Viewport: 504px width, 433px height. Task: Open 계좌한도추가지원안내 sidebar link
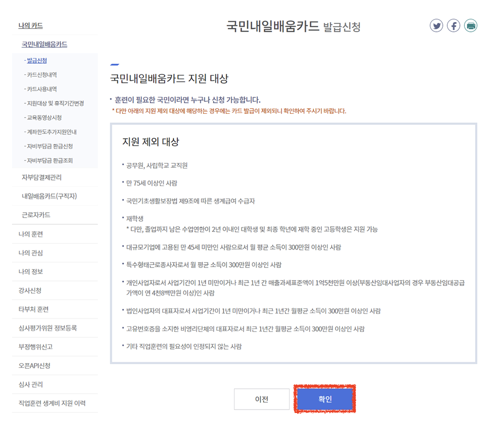[x=51, y=132]
